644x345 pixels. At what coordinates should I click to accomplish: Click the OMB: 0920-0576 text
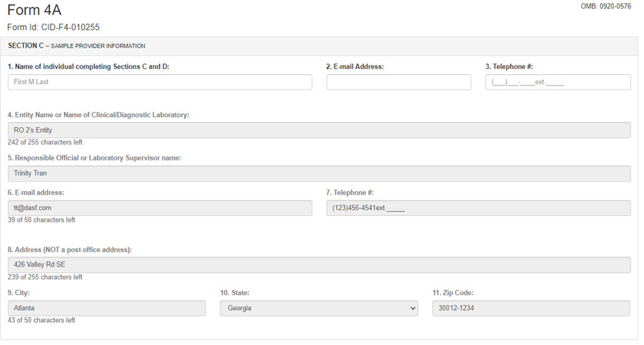point(605,6)
